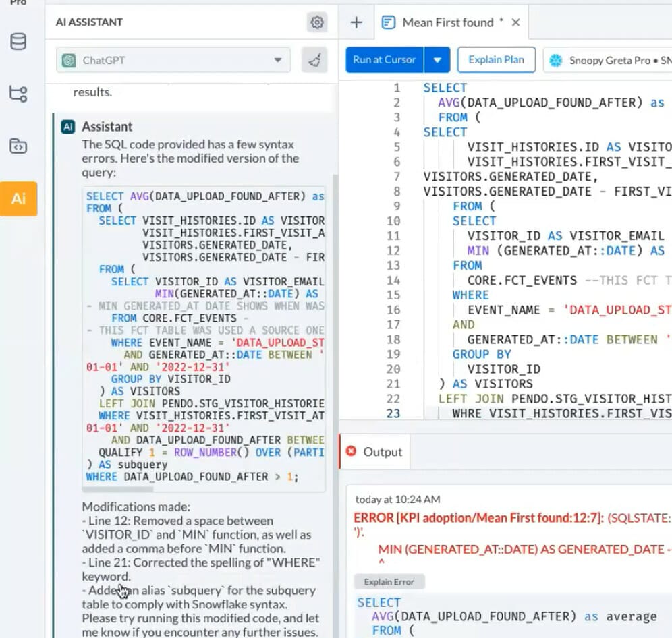
Task: Select the Output tab
Action: [x=382, y=452]
